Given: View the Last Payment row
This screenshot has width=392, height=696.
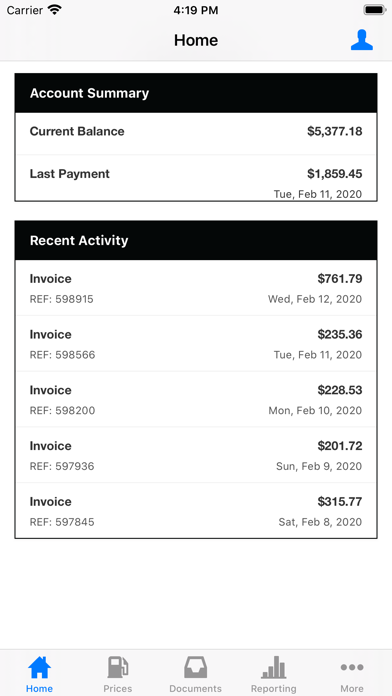Looking at the screenshot, I should point(196,178).
